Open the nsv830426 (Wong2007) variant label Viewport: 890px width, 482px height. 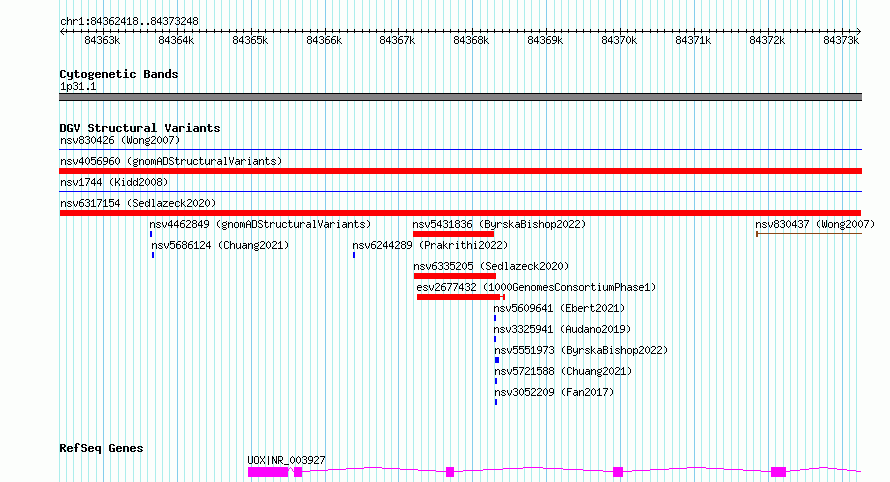(120, 140)
